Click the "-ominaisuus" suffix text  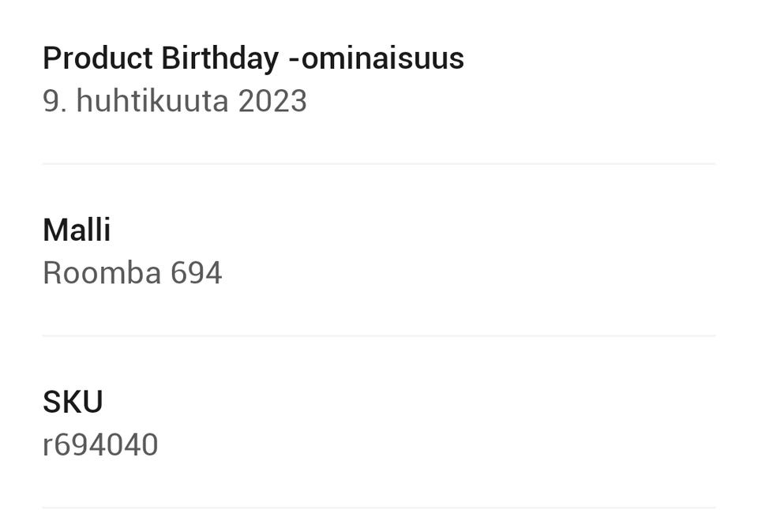point(376,58)
